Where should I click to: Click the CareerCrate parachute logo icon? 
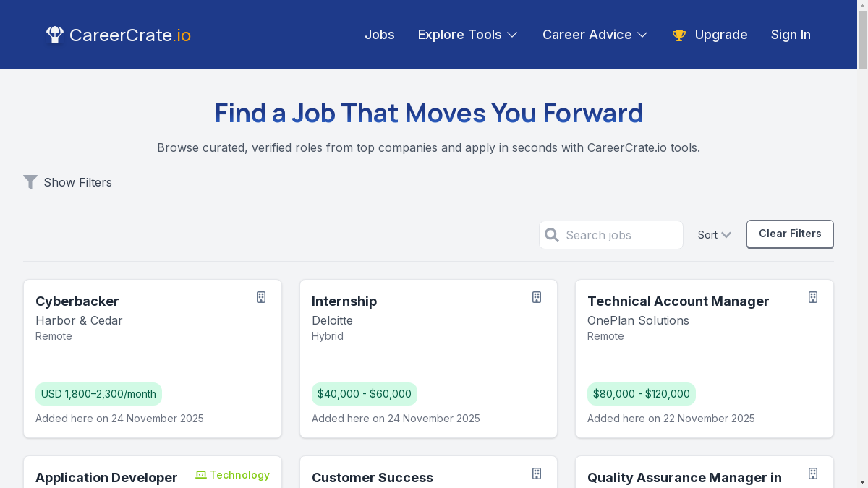[x=55, y=35]
